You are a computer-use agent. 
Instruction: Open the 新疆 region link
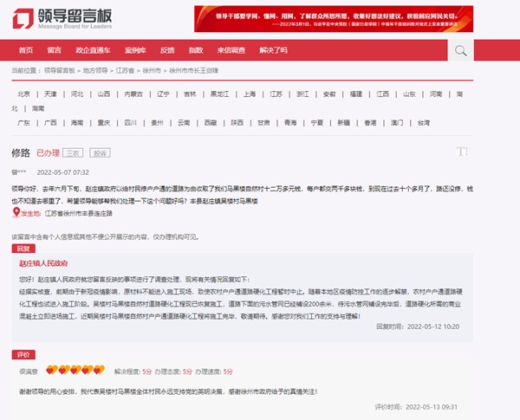pos(343,123)
